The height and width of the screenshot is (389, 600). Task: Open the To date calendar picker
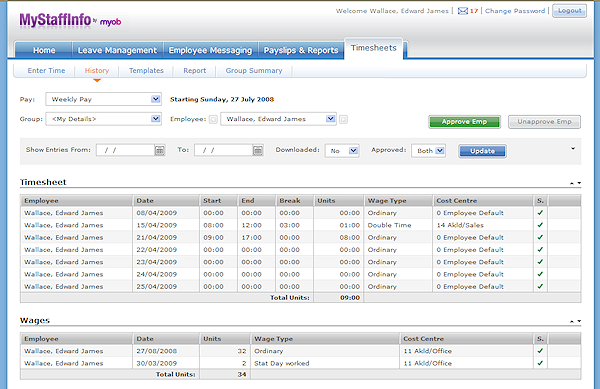pos(258,150)
